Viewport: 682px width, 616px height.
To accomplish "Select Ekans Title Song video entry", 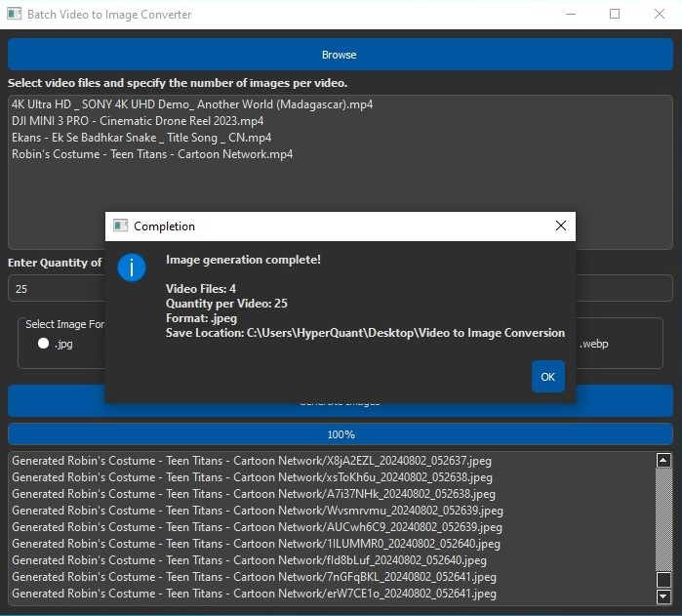I will pyautogui.click(x=141, y=138).
